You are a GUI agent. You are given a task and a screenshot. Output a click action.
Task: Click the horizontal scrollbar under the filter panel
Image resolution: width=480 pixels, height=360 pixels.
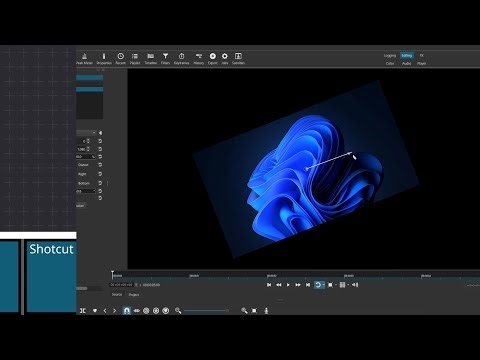click(82, 288)
